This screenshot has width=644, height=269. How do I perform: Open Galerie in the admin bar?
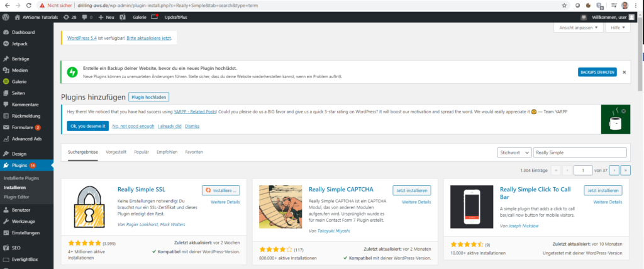click(139, 18)
